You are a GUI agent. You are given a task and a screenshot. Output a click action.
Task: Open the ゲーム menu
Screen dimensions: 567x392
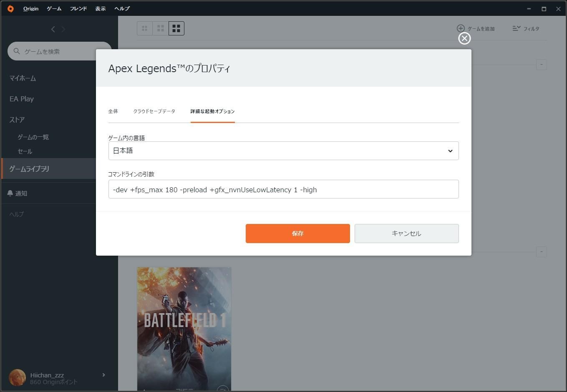(x=54, y=8)
